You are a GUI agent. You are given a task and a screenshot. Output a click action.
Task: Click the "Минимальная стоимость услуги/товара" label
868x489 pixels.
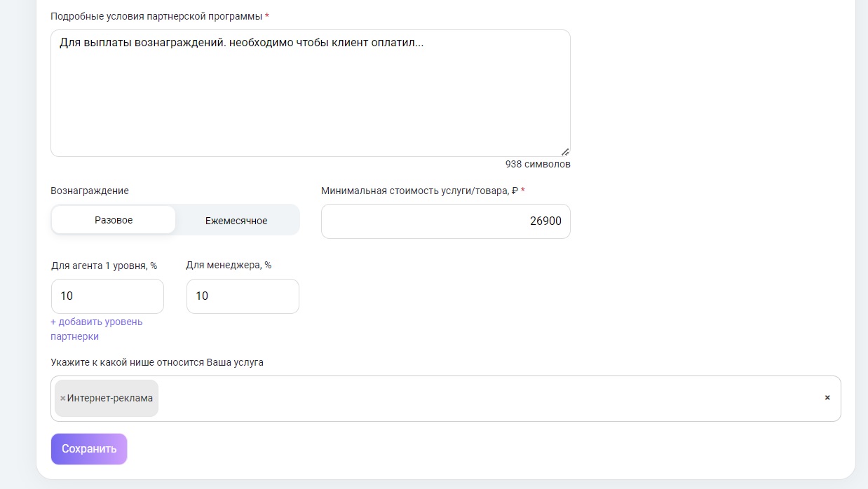pyautogui.click(x=419, y=191)
